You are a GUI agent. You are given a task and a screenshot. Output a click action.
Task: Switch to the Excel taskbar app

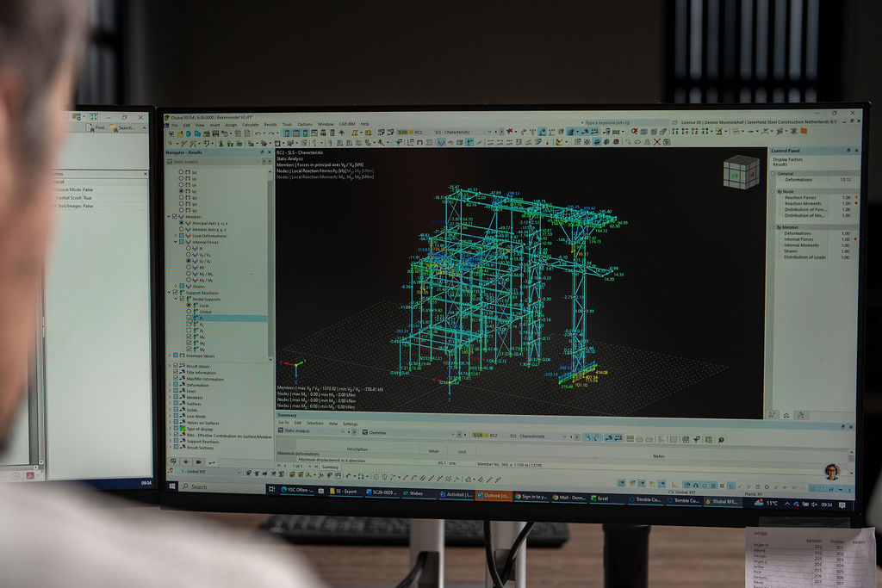[602, 498]
